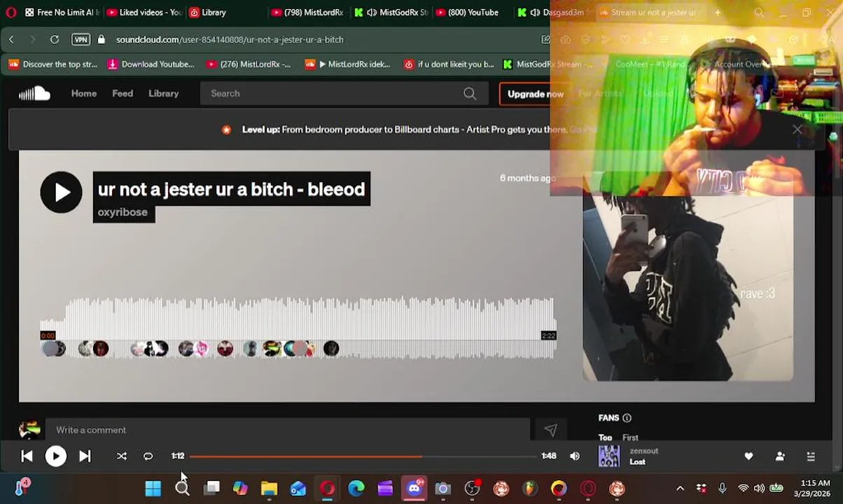Screen dimensions: 843x504
Task: Open File Explorer from taskbar
Action: 269,488
